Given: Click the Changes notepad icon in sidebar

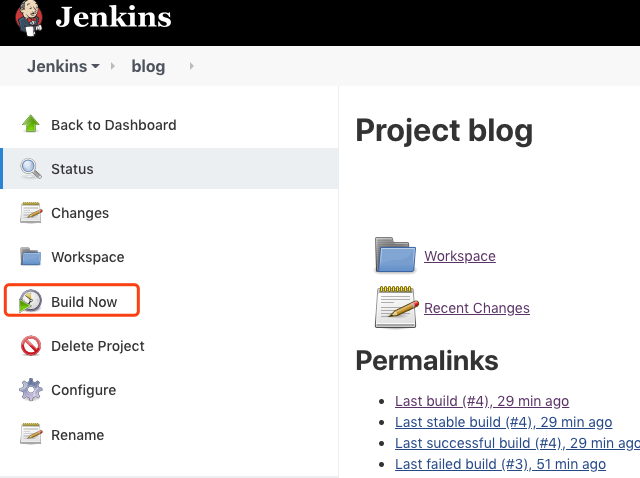Looking at the screenshot, I should click(x=31, y=213).
